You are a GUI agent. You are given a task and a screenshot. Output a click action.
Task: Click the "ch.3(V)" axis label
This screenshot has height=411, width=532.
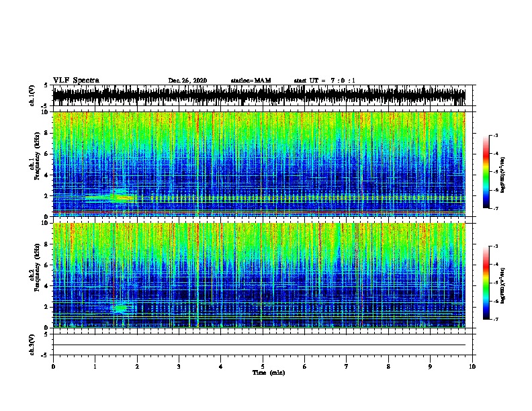tap(32, 345)
